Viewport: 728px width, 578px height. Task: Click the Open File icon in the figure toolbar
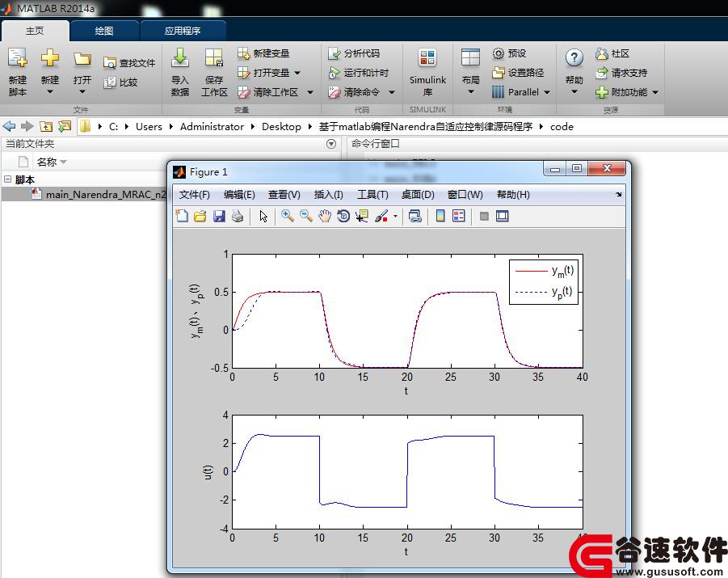pos(200,216)
